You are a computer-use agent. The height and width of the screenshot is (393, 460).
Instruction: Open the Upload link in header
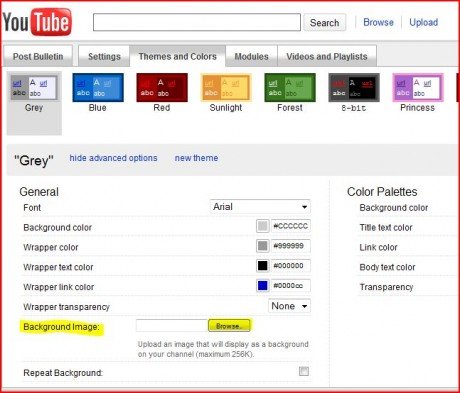coord(424,22)
